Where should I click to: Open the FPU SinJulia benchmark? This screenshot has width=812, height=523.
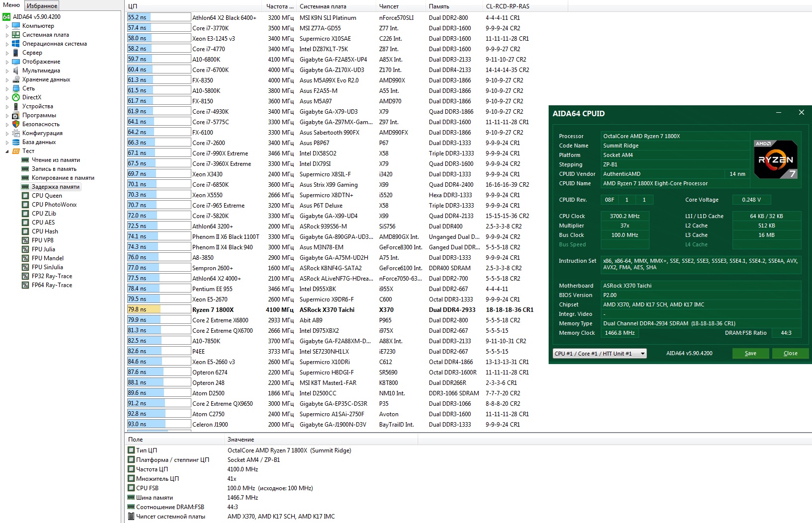tap(47, 267)
